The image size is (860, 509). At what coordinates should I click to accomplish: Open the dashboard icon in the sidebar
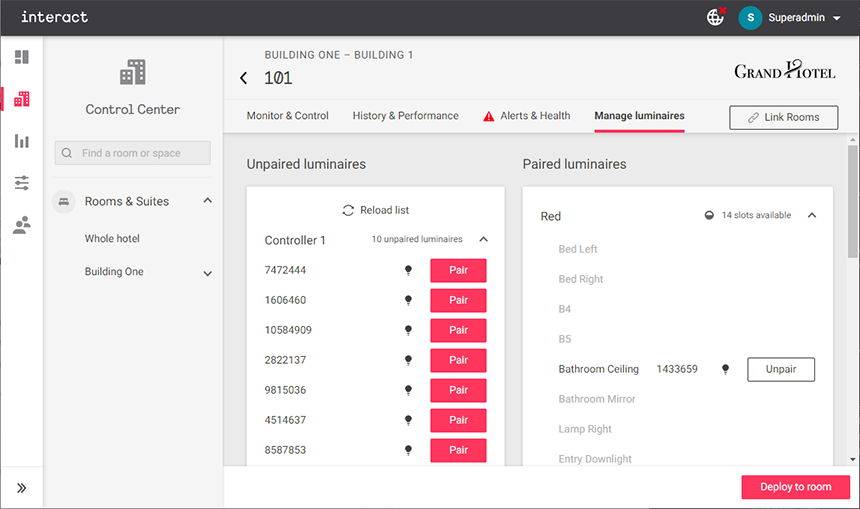(21, 57)
